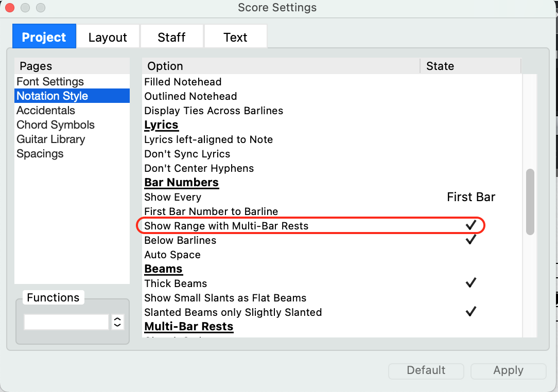This screenshot has width=558, height=392.
Task: Open the Functions dropdown arrows
Action: (x=117, y=322)
